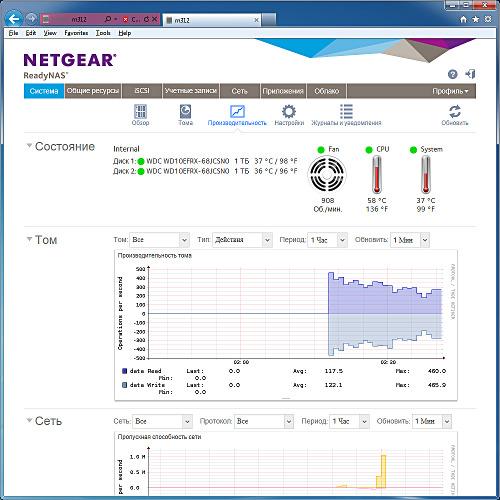Open the Обзор overview icon
This screenshot has width=500, height=500.
click(x=140, y=115)
